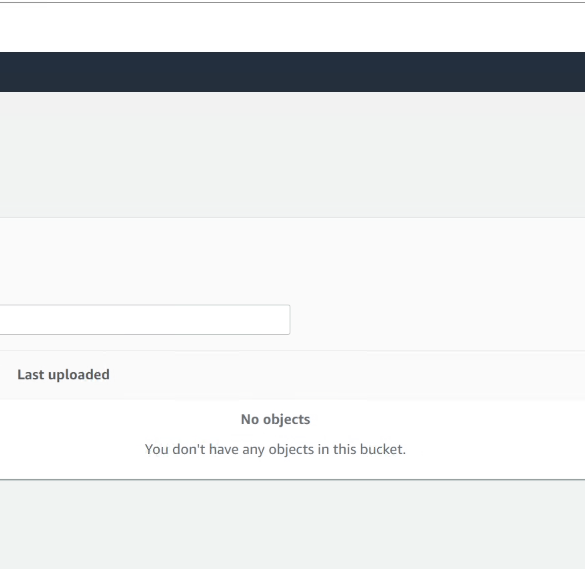Click the top border line of the window
Screen dimensions: 585x569
[292, 2]
